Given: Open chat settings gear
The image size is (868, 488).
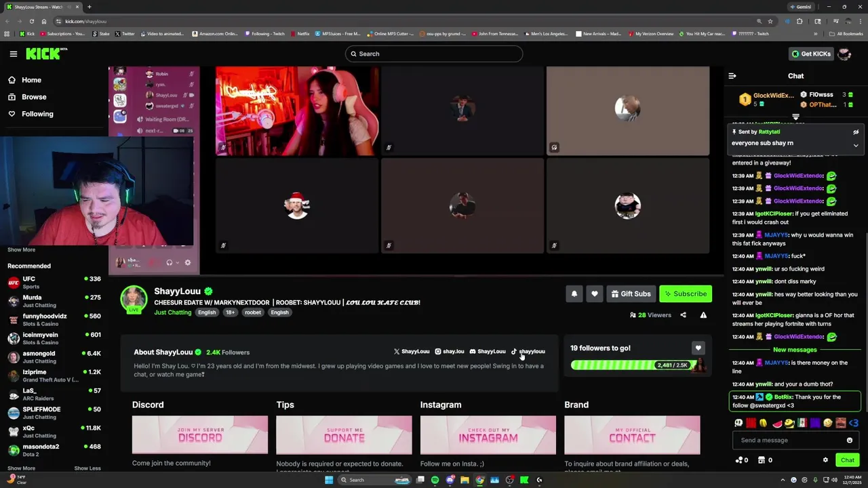Looking at the screenshot, I should 825,460.
